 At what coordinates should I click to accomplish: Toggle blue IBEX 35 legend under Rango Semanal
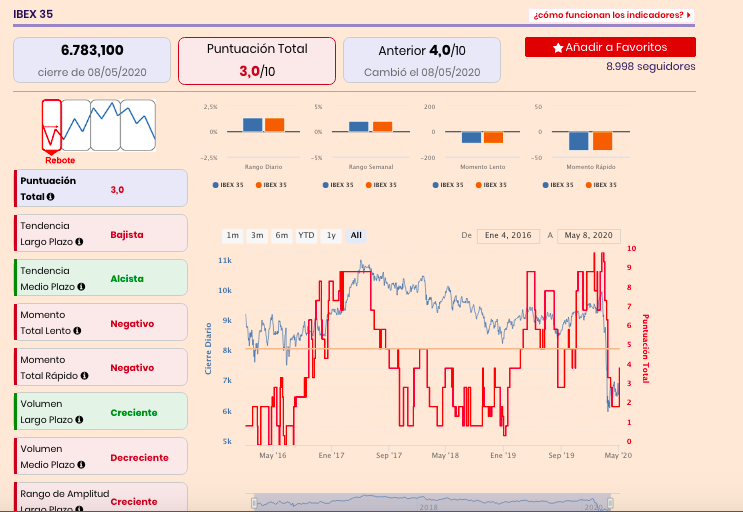click(x=338, y=185)
